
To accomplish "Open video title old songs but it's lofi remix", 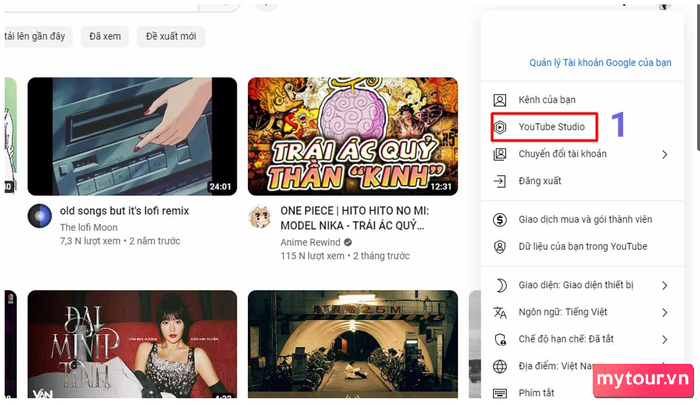I will click(x=125, y=211).
